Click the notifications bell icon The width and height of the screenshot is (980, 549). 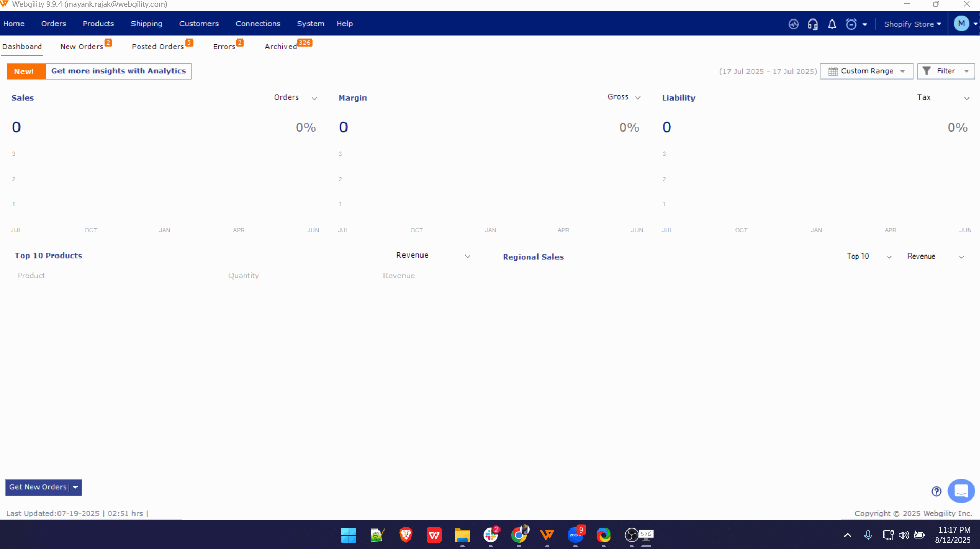tap(832, 24)
